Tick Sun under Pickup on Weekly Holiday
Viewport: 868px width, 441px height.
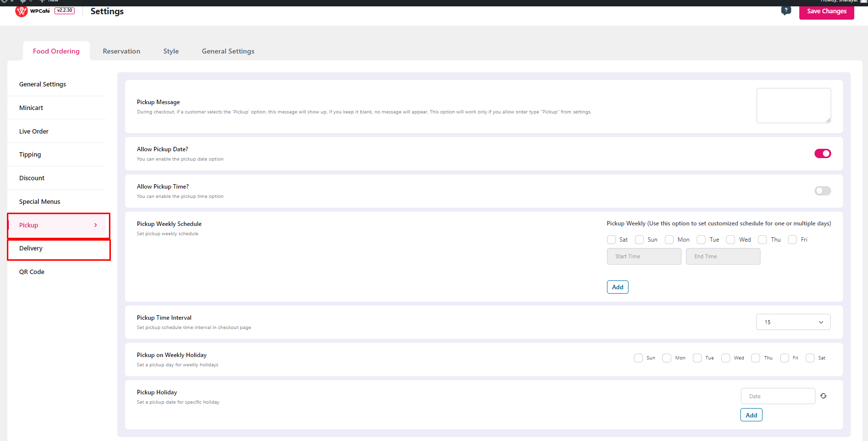coord(638,358)
